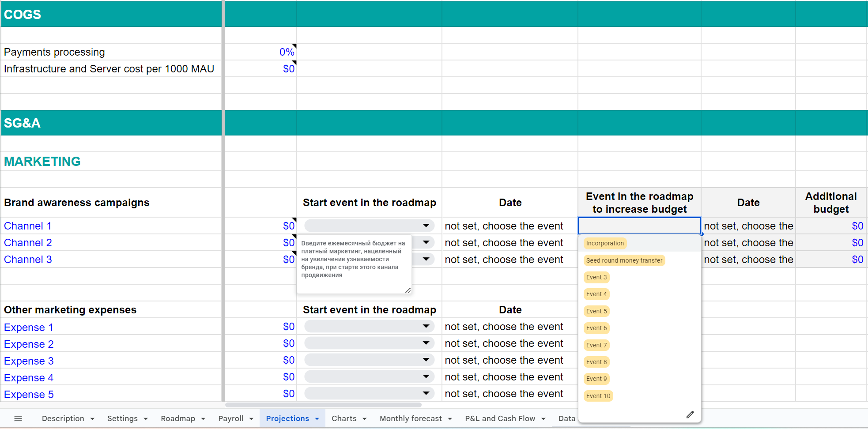The height and width of the screenshot is (429, 868).
Task: Open the Roadmap tab arrow menu
Action: point(203,419)
